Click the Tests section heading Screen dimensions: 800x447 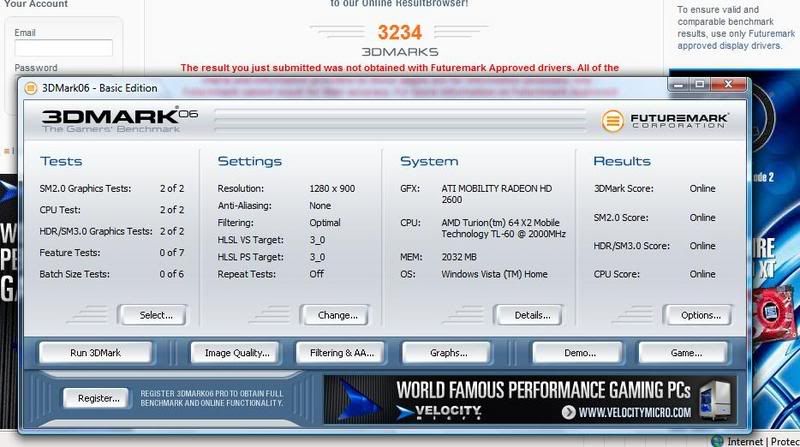(61, 161)
